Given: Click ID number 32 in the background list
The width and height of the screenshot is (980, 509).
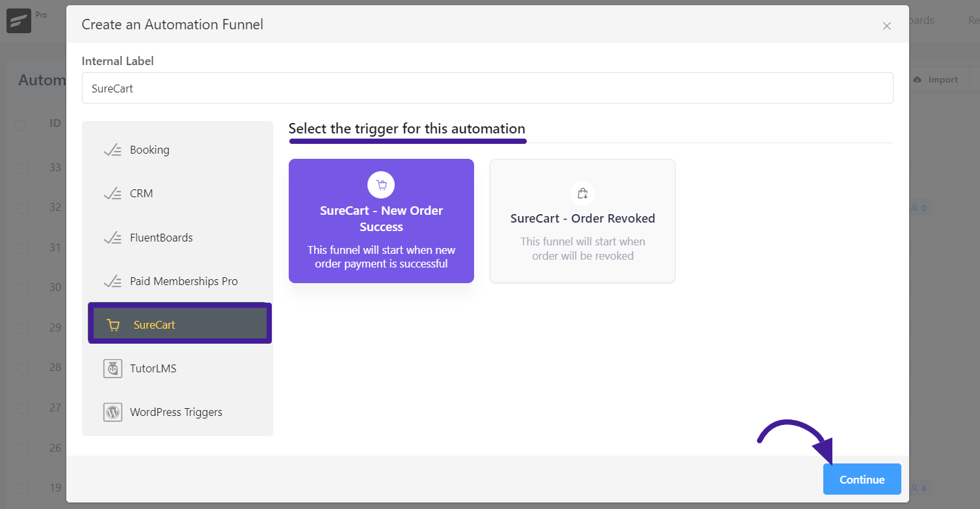Looking at the screenshot, I should tap(55, 207).
